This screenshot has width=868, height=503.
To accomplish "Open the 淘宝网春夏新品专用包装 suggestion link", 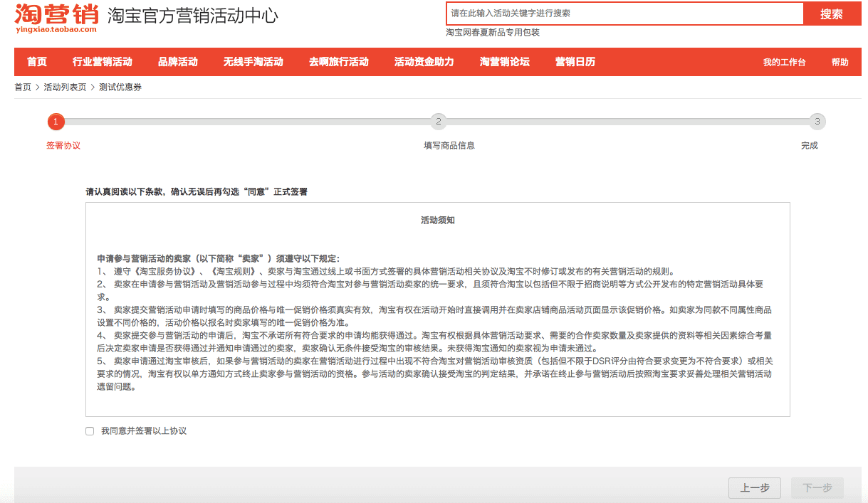I will pos(493,33).
